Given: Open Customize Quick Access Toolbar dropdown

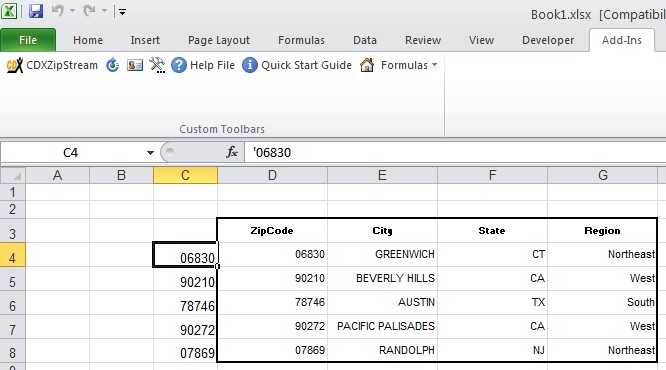Looking at the screenshot, I should [122, 11].
